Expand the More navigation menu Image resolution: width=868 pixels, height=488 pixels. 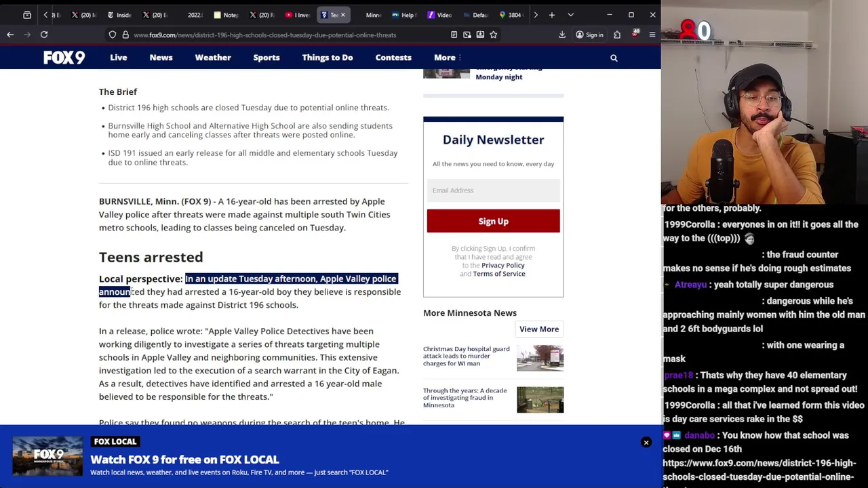(x=448, y=58)
